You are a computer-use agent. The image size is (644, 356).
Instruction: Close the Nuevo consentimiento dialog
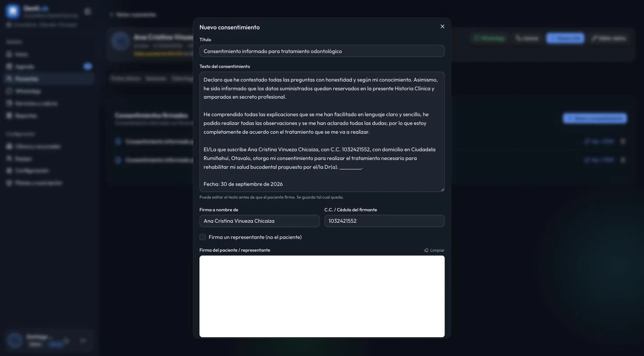(x=442, y=27)
